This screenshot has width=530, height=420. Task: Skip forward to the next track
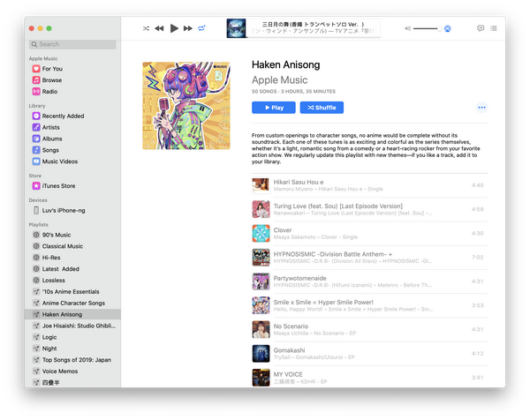coord(188,28)
